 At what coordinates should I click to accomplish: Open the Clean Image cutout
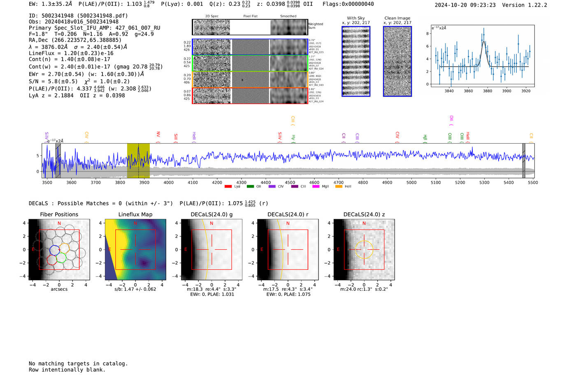point(397,61)
